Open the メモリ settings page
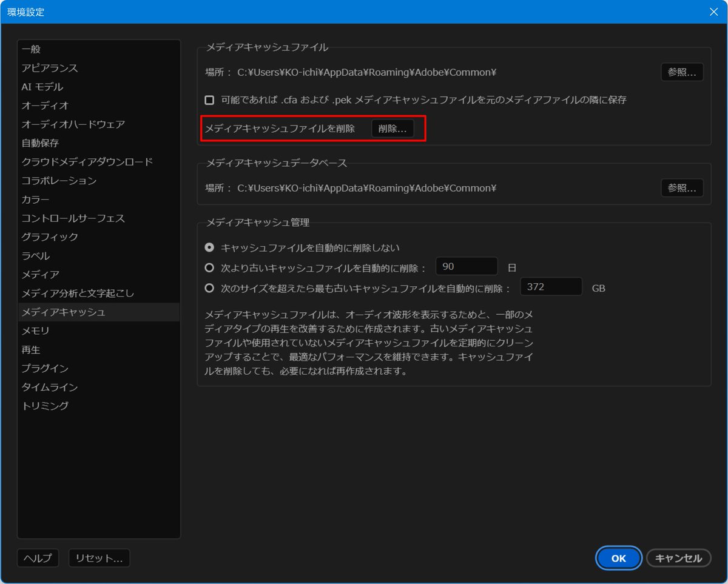 (33, 331)
